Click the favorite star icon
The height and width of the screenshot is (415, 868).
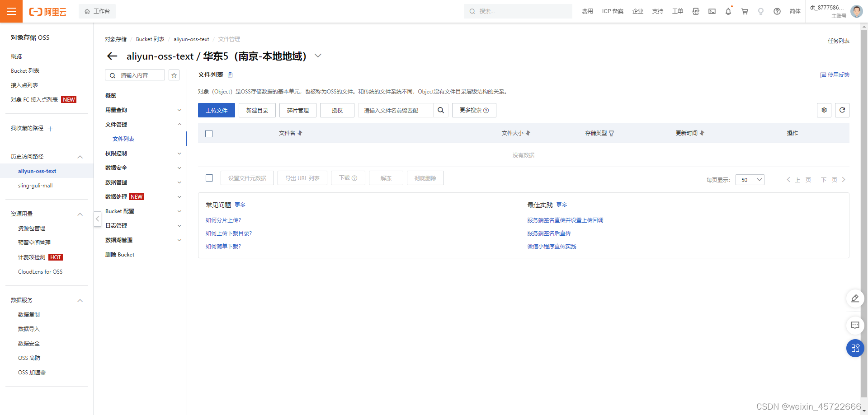(174, 75)
